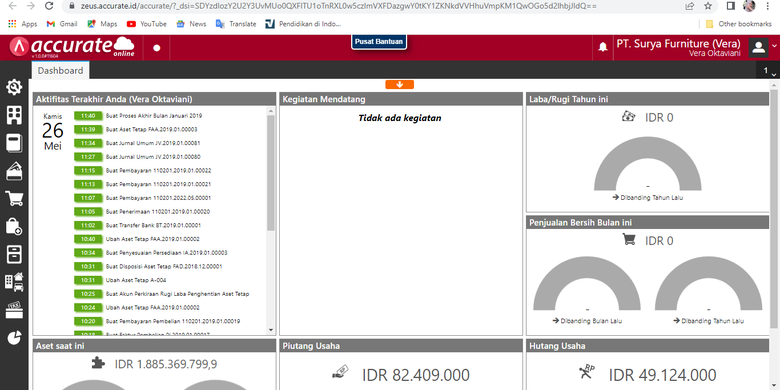Click the Aset saat ini IDR 1.885.369.799,9 value

point(166,364)
